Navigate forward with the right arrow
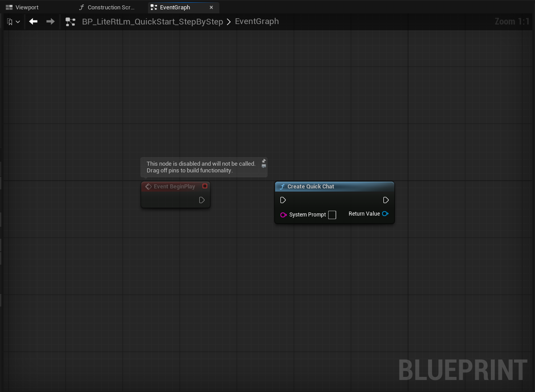This screenshot has height=392, width=535. [x=50, y=21]
